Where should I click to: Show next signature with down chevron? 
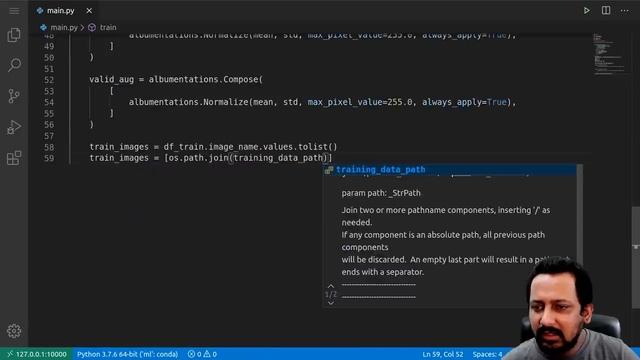(x=331, y=303)
